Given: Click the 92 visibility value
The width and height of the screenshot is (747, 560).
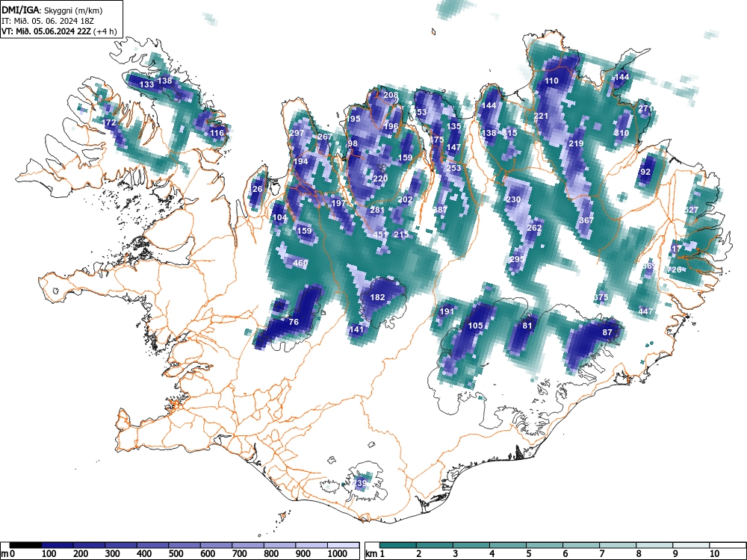Looking at the screenshot, I should (x=645, y=172).
